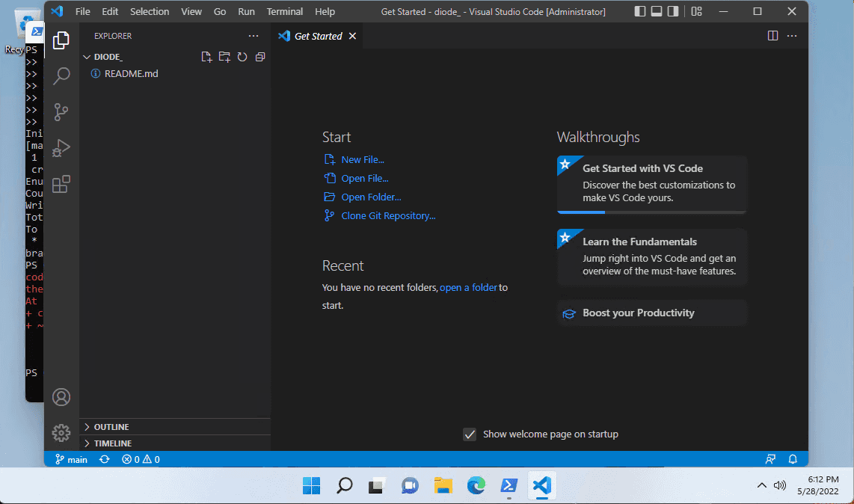Open the Terminal menu

point(284,11)
